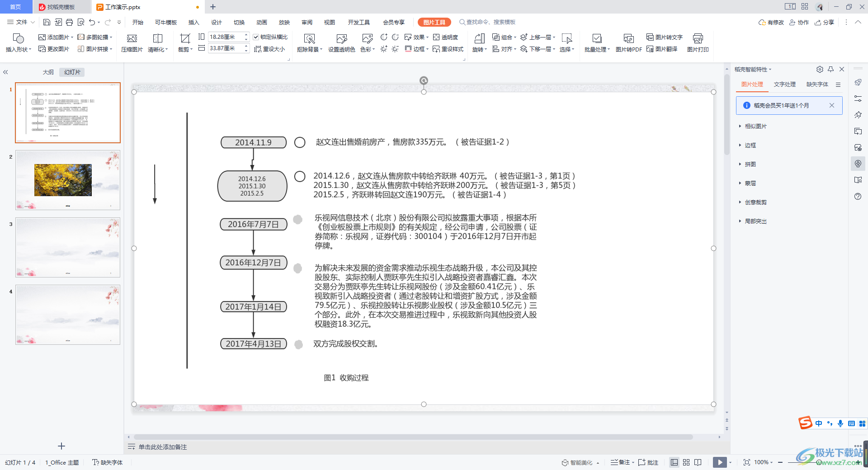Click 图片转文字 image to text
Viewport: 868px width, 470px height.
tap(664, 37)
